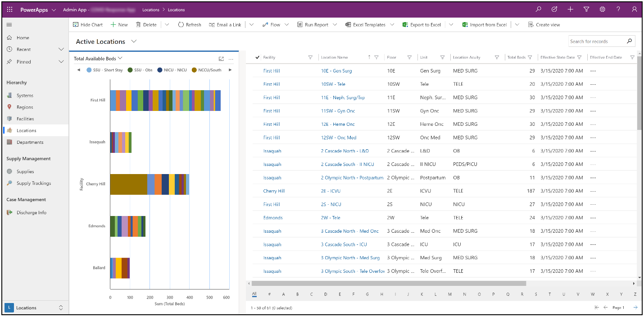Viewport: 644px width, 317px height.
Task: Click Create view
Action: [544, 25]
